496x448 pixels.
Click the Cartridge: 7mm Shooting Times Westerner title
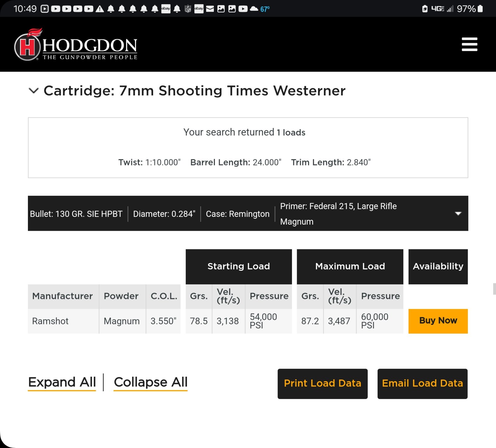click(194, 91)
